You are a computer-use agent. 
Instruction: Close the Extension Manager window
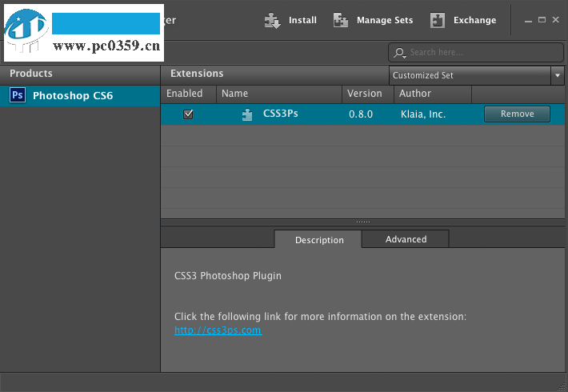coord(556,19)
